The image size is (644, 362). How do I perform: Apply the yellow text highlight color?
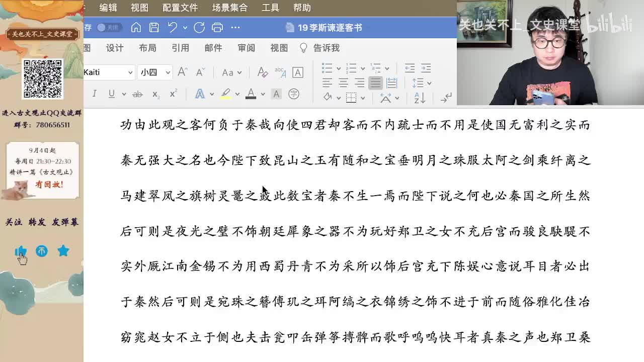225,94
